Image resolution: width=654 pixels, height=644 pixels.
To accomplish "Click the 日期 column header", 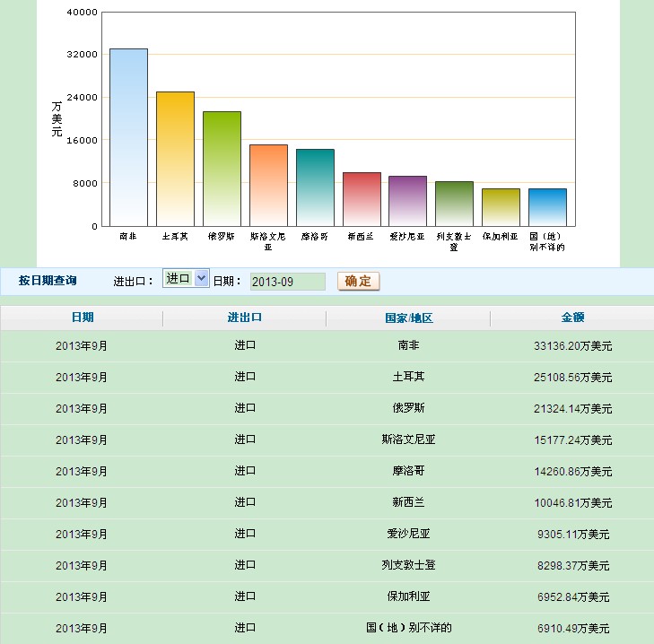I will click(82, 318).
